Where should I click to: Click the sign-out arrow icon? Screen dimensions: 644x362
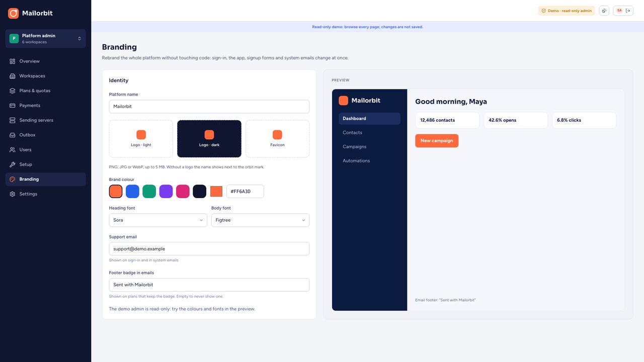628,11
